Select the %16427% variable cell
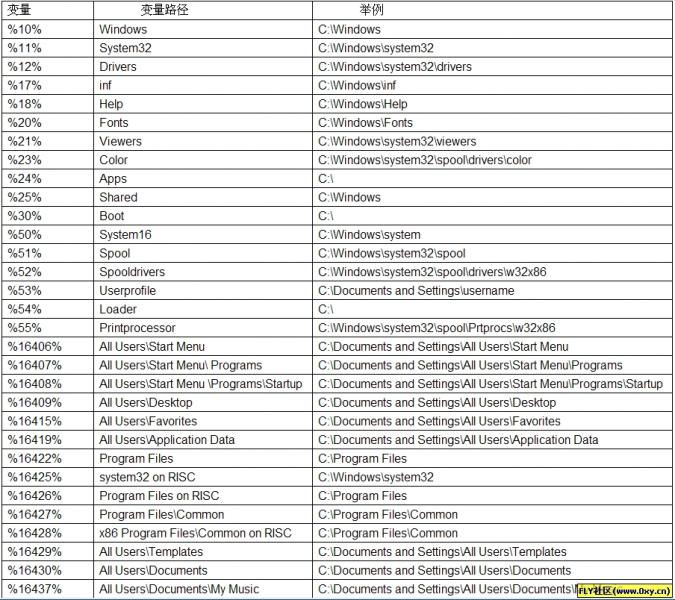 tap(47, 514)
